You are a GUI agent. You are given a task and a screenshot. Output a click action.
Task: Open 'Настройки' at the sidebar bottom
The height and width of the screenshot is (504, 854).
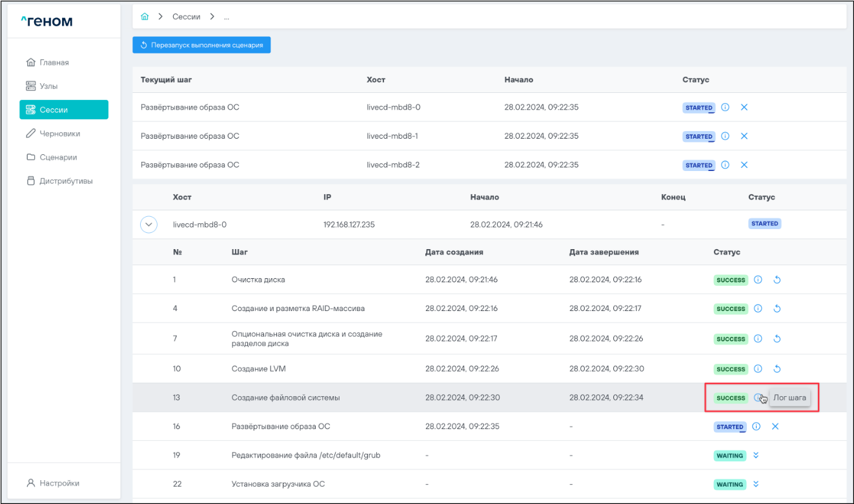point(59,483)
